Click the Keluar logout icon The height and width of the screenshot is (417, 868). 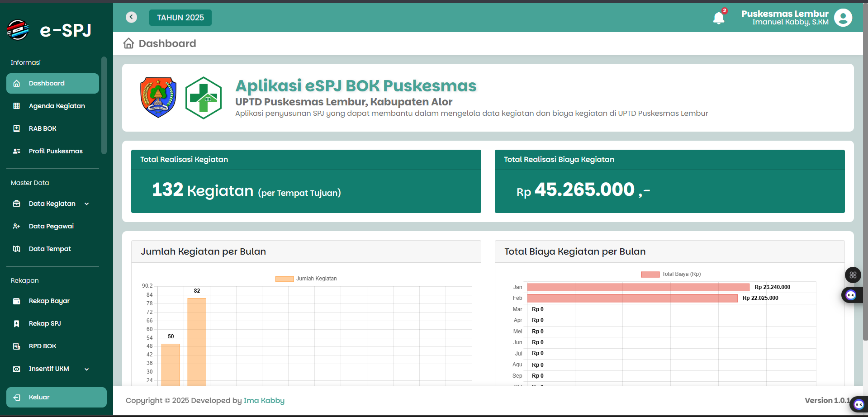tap(17, 398)
